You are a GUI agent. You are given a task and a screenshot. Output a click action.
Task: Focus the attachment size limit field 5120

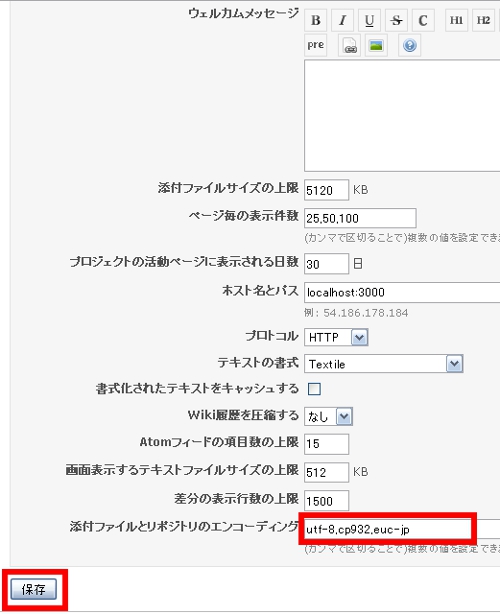[326, 190]
